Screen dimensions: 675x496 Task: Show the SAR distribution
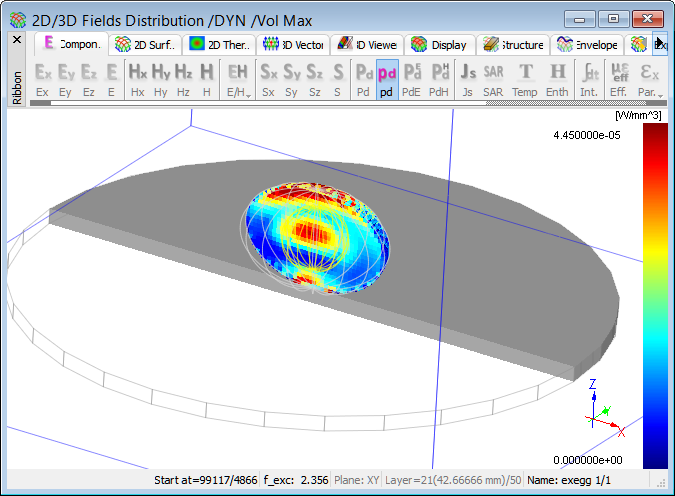[493, 78]
